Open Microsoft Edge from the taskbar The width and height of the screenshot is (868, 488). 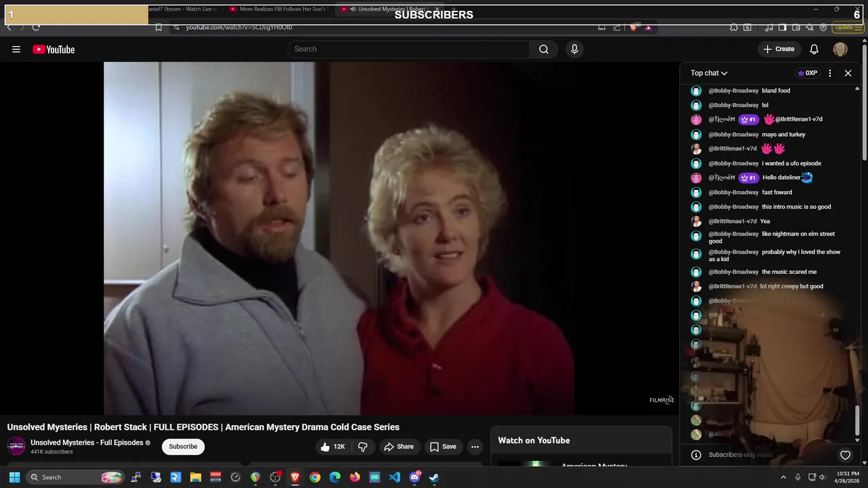(335, 477)
